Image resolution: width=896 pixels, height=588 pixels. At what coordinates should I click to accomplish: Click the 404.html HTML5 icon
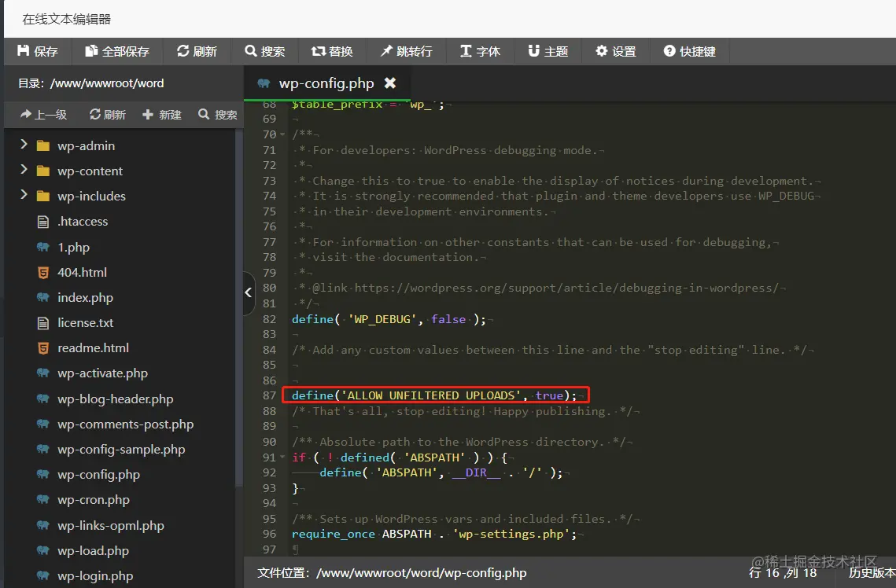[x=42, y=272]
